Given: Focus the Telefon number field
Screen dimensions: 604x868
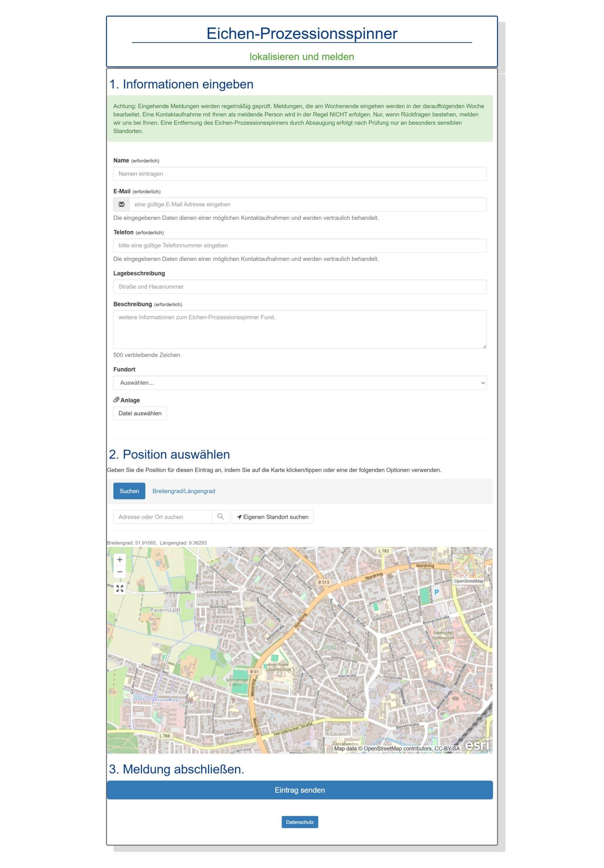Looking at the screenshot, I should click(x=299, y=245).
